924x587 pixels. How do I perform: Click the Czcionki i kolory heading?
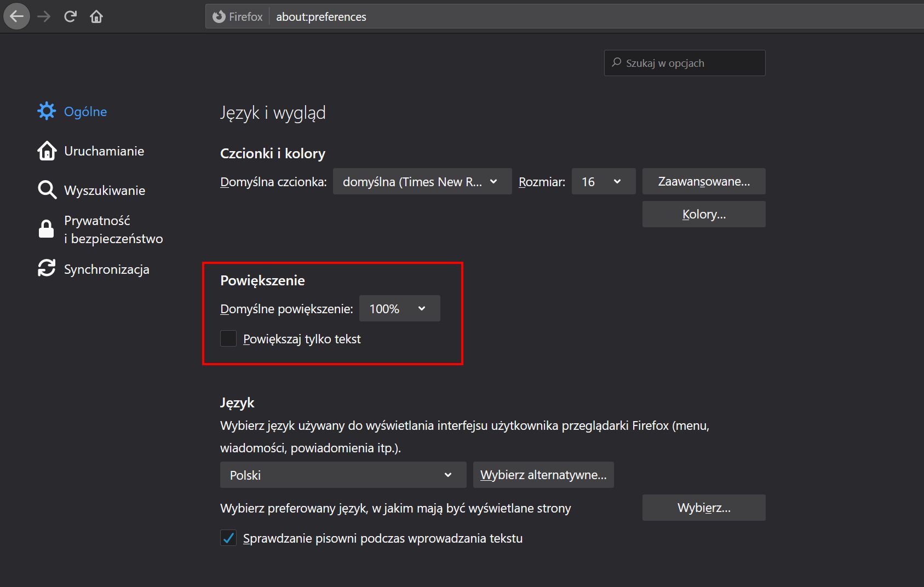click(273, 153)
